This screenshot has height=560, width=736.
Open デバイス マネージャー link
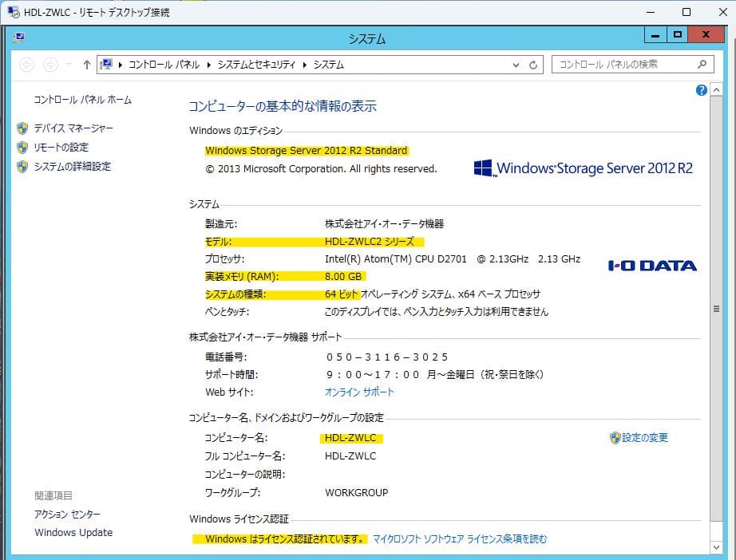[x=73, y=128]
